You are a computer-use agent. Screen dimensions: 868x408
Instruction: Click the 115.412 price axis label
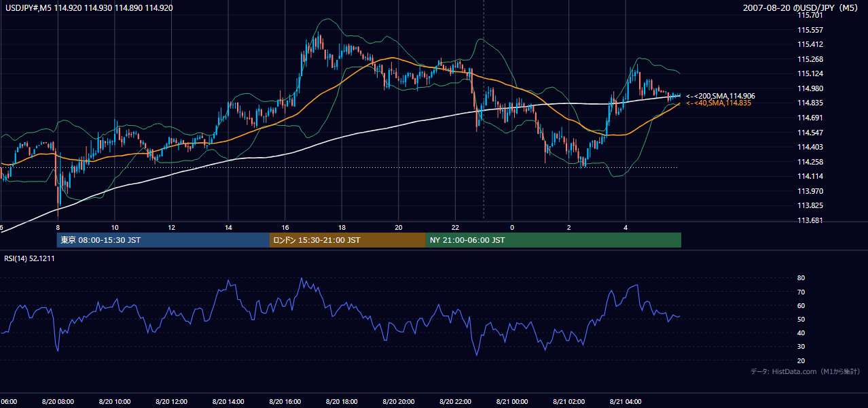point(810,44)
